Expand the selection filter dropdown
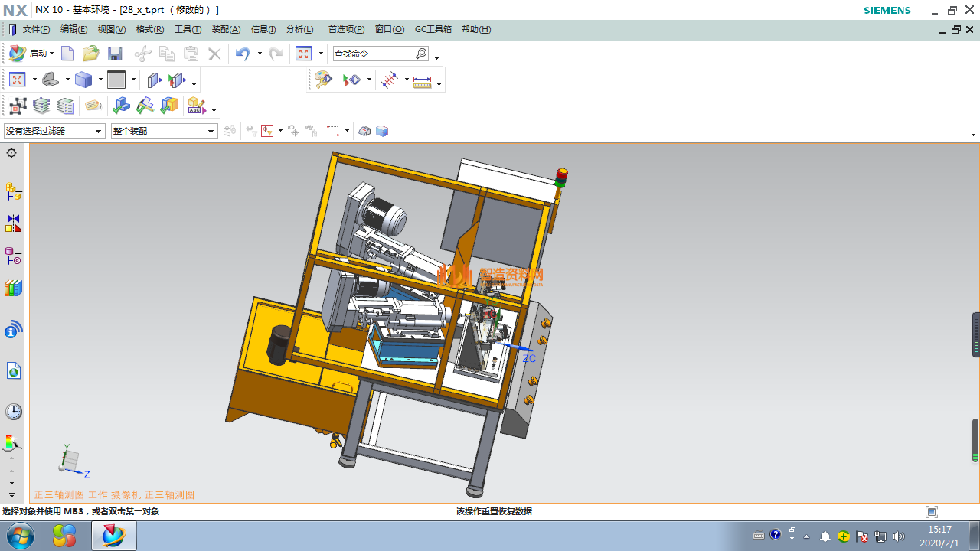 (99, 132)
